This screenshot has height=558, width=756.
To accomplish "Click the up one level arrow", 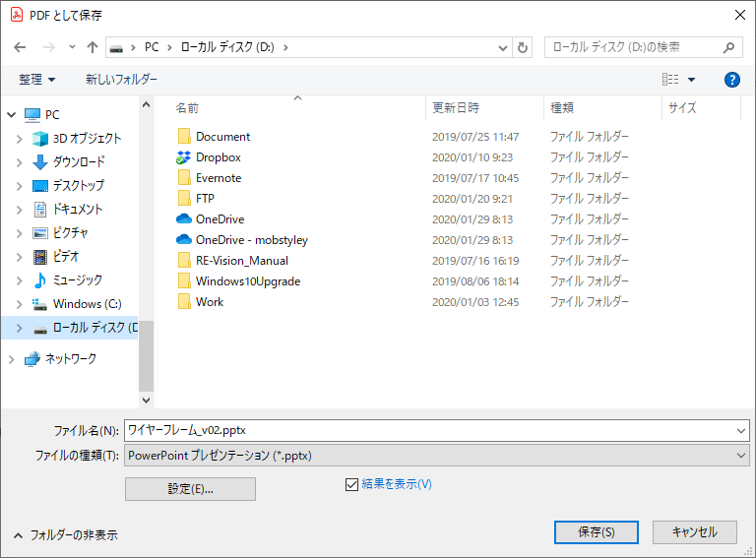I will 93,47.
